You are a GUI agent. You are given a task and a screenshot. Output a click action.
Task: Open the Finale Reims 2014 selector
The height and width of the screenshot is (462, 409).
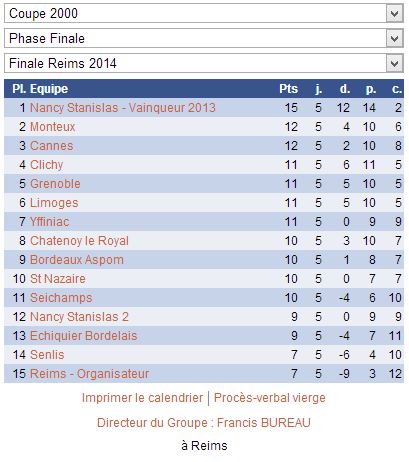[x=204, y=63]
